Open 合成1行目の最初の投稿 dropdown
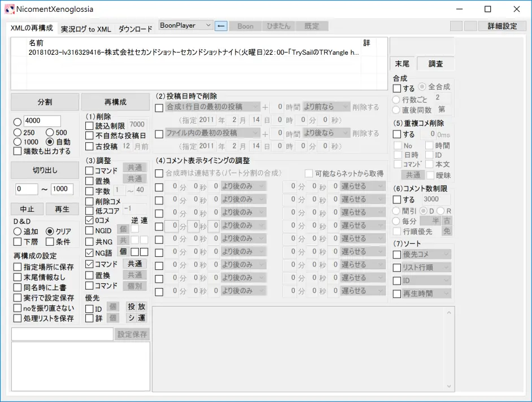The height and width of the screenshot is (402, 532). coord(213,107)
